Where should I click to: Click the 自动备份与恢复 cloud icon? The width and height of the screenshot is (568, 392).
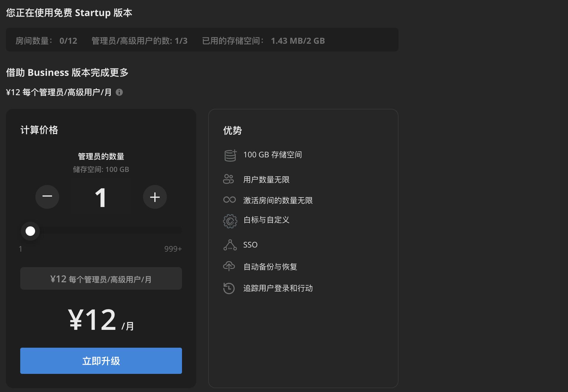(x=230, y=266)
